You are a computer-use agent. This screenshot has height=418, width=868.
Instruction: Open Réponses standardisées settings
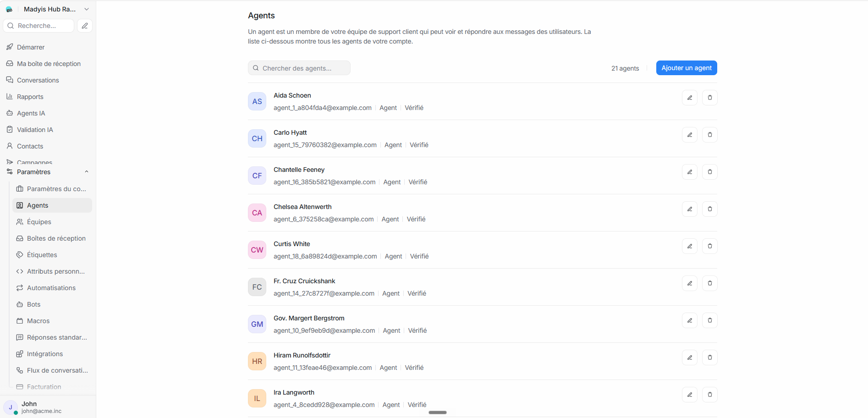coord(52,337)
